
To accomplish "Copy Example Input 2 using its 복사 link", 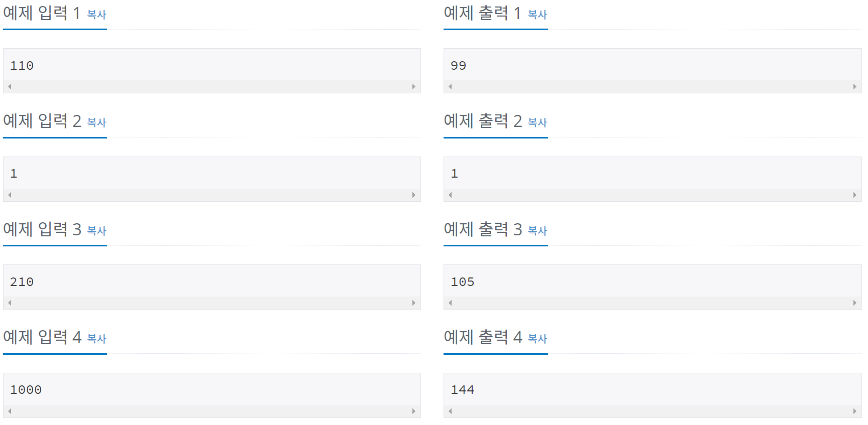I will pyautogui.click(x=97, y=123).
